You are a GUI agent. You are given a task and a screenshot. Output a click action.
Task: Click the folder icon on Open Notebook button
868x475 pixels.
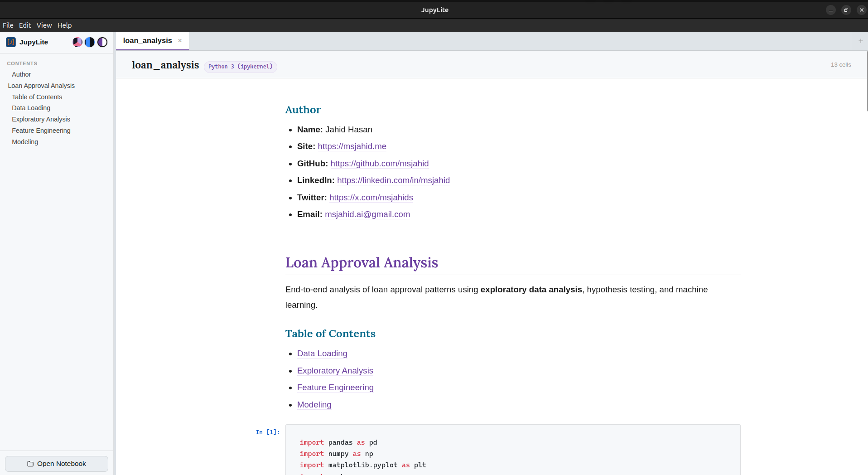pos(30,464)
